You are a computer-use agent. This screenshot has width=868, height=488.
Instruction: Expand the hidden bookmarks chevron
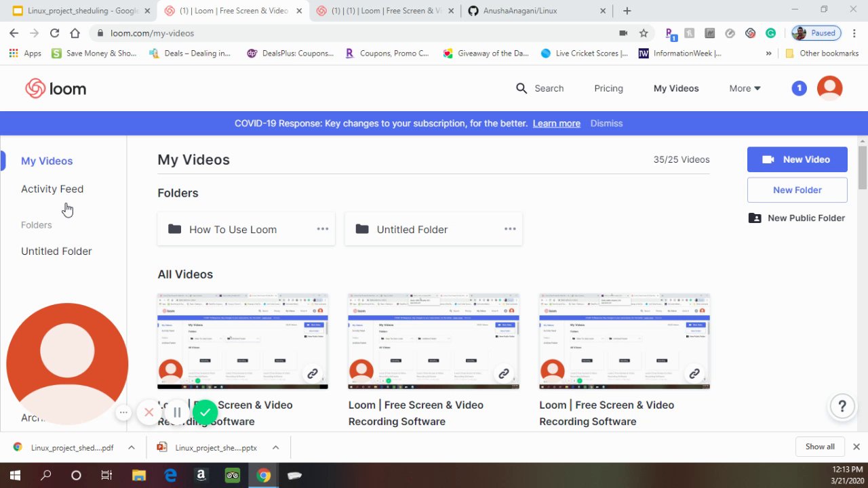768,53
